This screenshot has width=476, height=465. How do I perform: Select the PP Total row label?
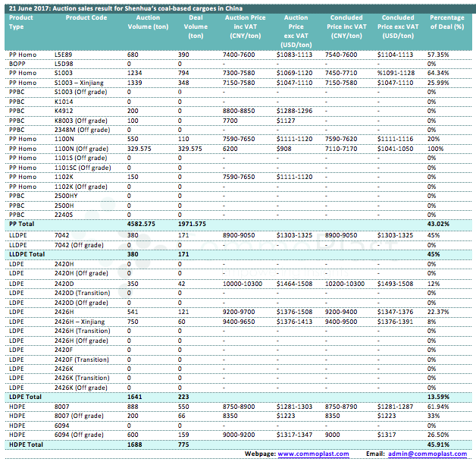click(x=23, y=224)
